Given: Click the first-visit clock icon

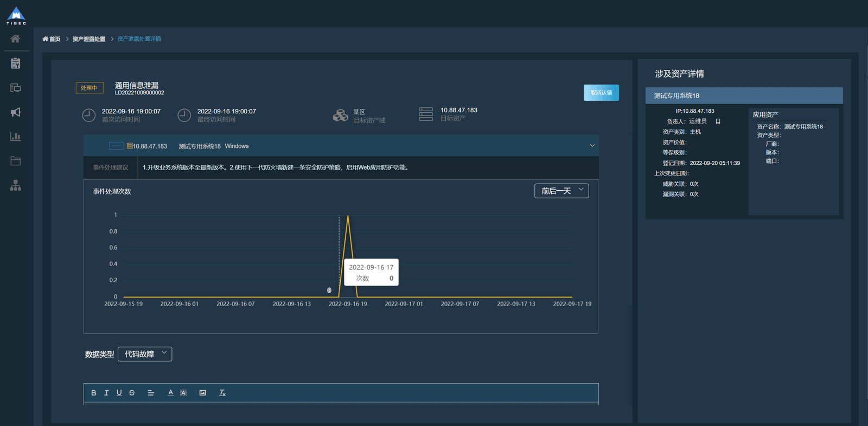Looking at the screenshot, I should pyautogui.click(x=88, y=115).
